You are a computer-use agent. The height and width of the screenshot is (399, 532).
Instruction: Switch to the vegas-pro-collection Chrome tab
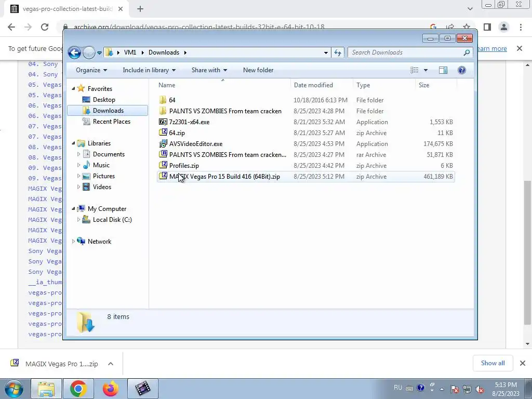click(x=66, y=9)
